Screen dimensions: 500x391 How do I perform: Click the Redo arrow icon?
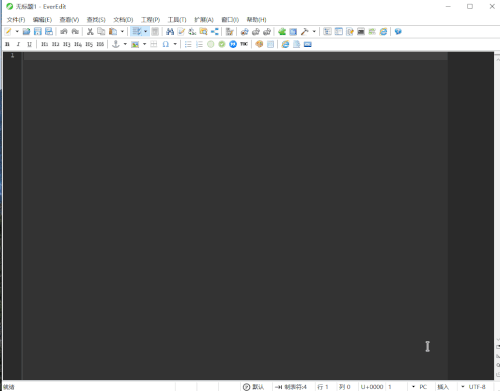(x=75, y=32)
